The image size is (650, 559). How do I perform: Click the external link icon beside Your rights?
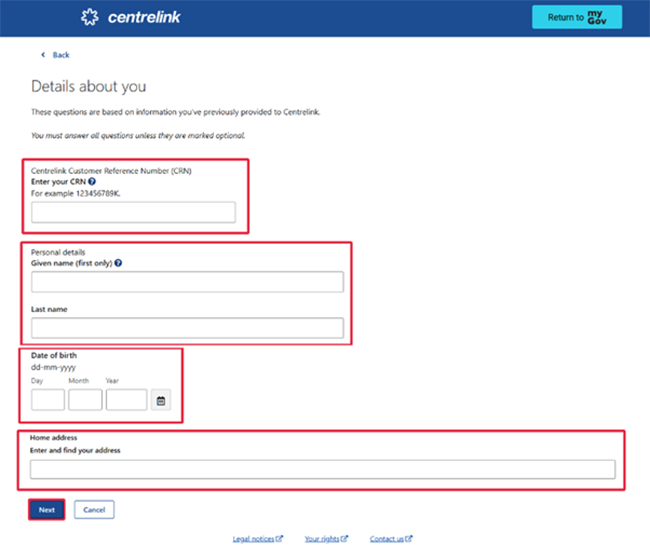344,539
